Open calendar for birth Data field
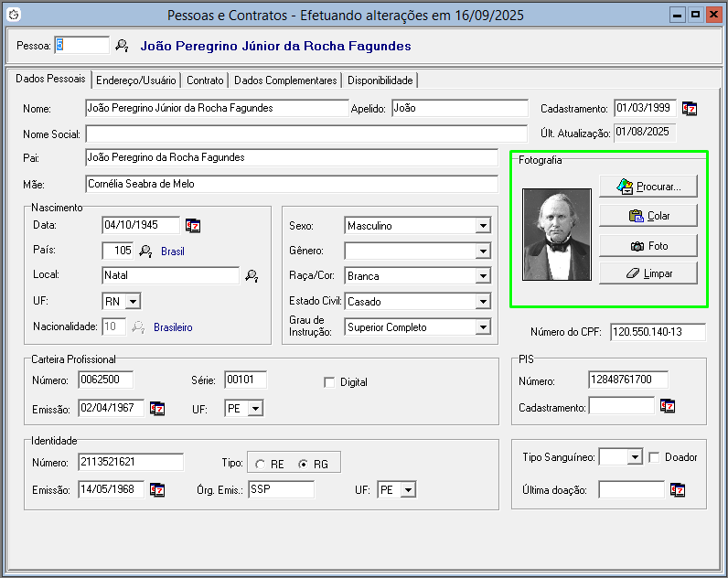This screenshot has height=578, width=728. (x=193, y=225)
